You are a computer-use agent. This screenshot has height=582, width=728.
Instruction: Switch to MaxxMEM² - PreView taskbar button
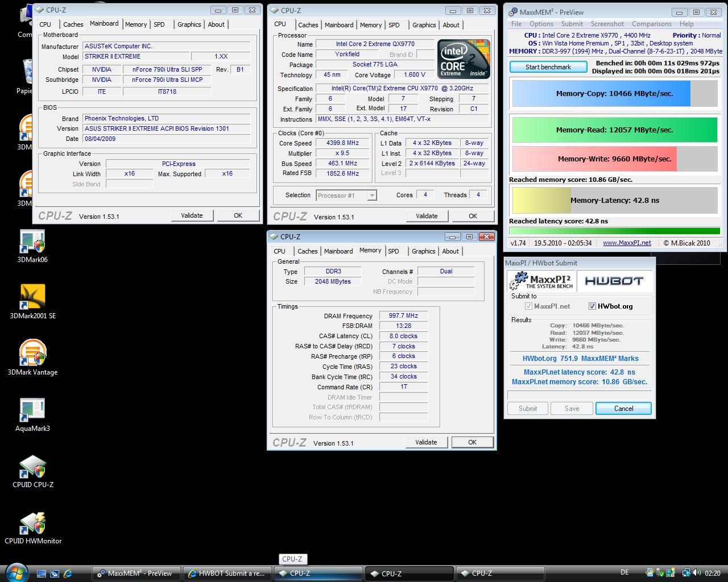tap(136, 573)
